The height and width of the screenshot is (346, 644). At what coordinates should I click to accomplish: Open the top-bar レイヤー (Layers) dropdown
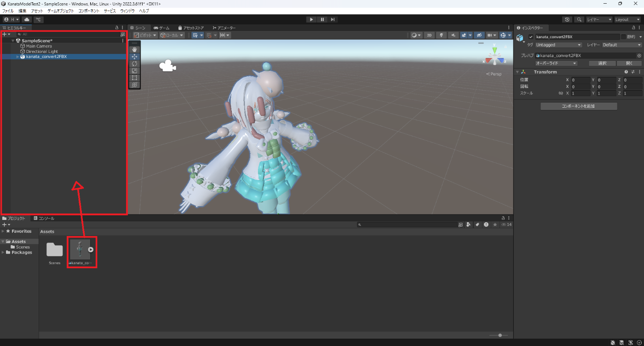tap(599, 19)
